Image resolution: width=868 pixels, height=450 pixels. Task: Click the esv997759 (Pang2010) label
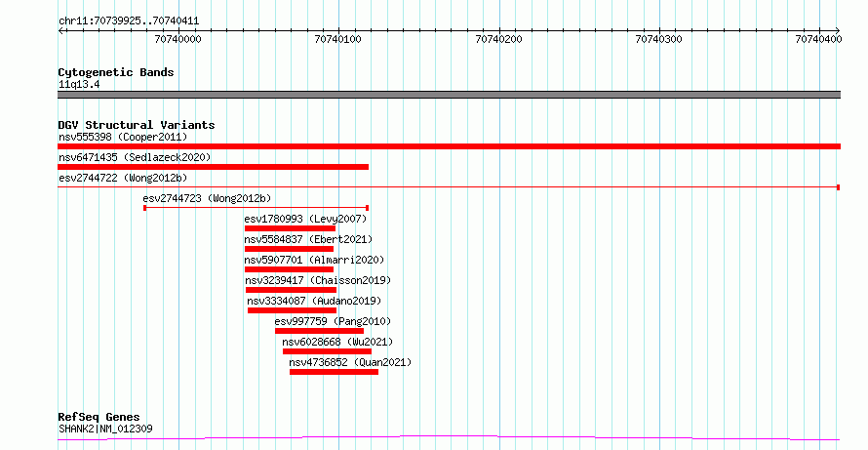(333, 321)
